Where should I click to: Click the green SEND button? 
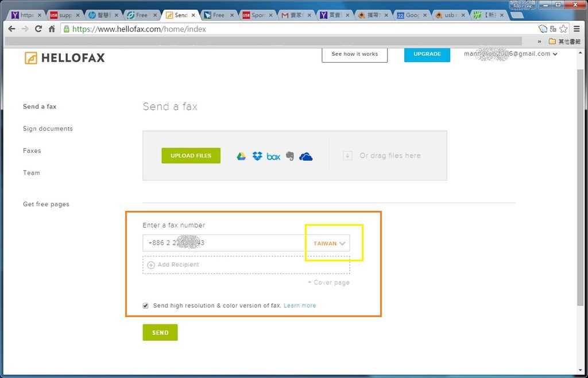160,333
